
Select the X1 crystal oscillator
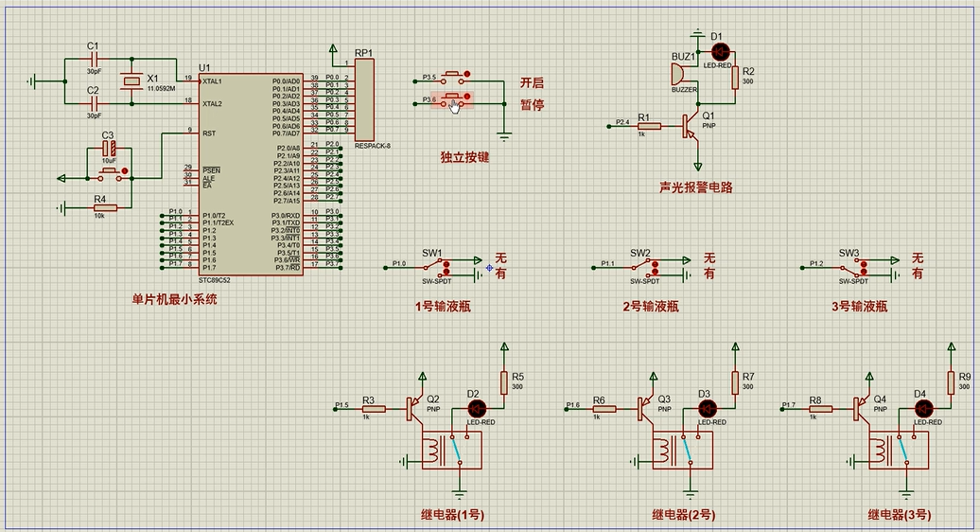(x=132, y=82)
